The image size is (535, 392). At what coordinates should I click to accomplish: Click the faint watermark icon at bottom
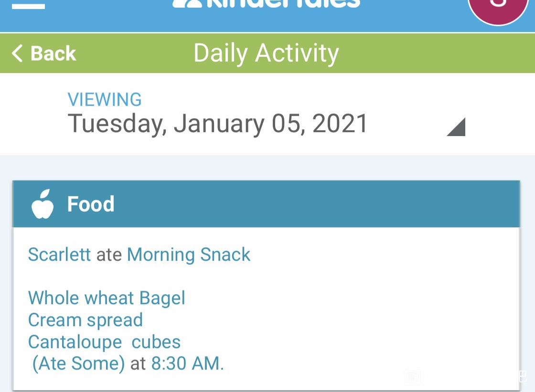(413, 377)
